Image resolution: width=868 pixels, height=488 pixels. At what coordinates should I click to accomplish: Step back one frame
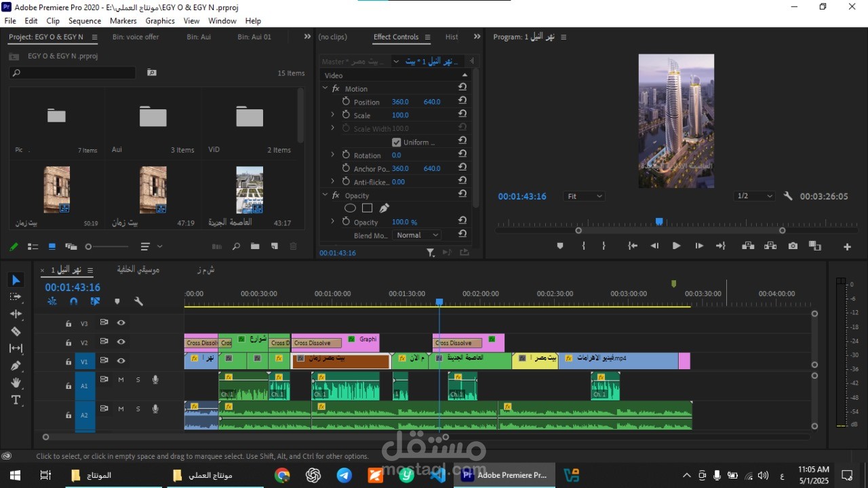tap(654, 246)
